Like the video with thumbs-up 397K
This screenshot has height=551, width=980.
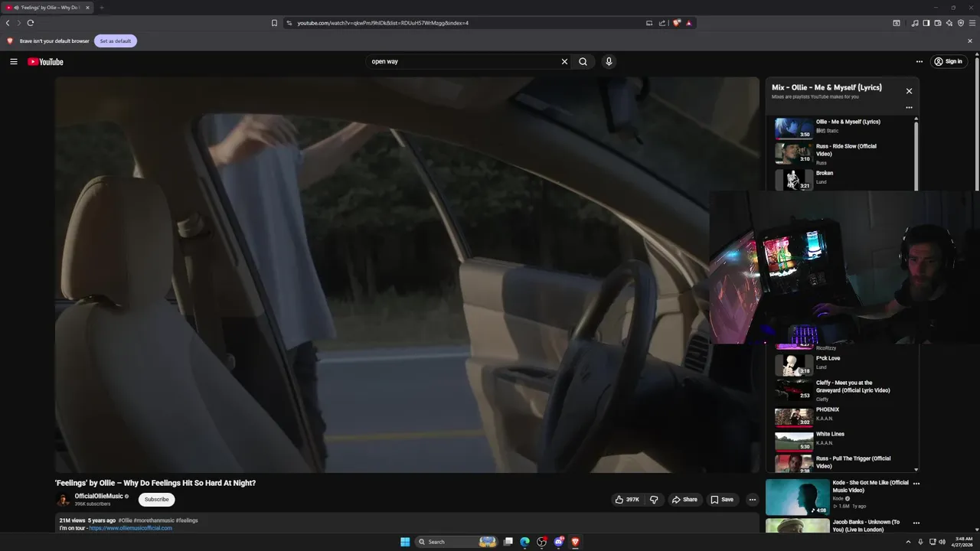[627, 500]
